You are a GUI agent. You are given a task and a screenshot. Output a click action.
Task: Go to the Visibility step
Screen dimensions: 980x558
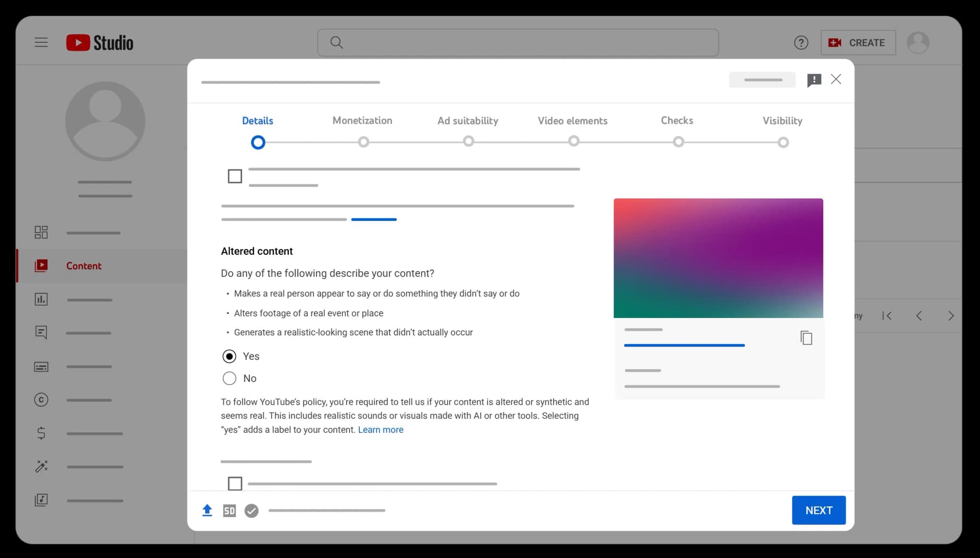point(782,121)
